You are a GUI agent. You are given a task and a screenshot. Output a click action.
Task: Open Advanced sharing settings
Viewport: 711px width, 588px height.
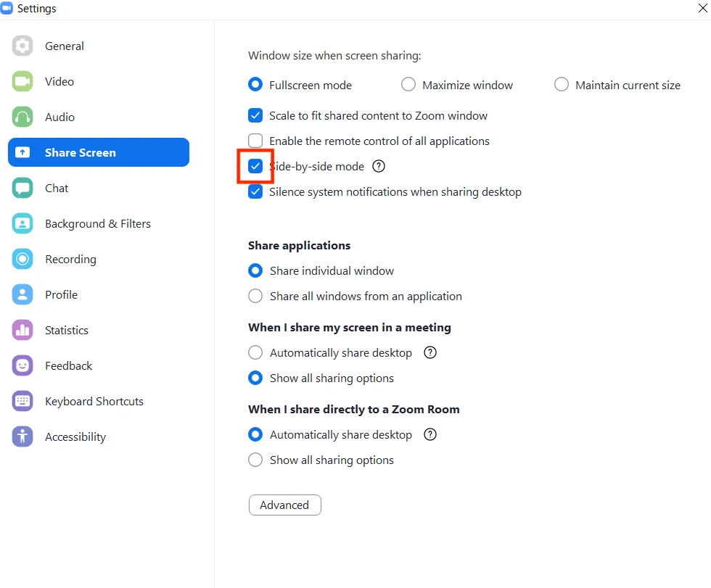[x=284, y=505]
